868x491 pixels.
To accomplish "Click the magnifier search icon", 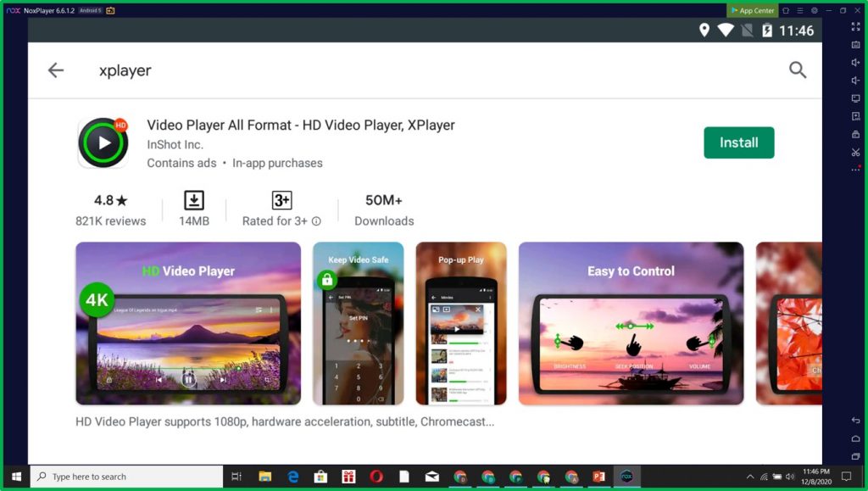I will point(797,70).
